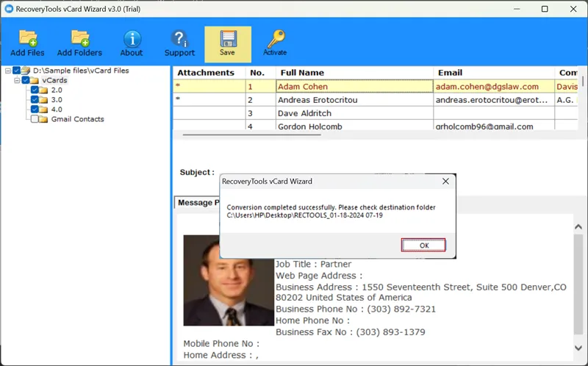Toggle the 3.0 folder checkbox
Screen dimensions: 588x366
[x=35, y=99]
